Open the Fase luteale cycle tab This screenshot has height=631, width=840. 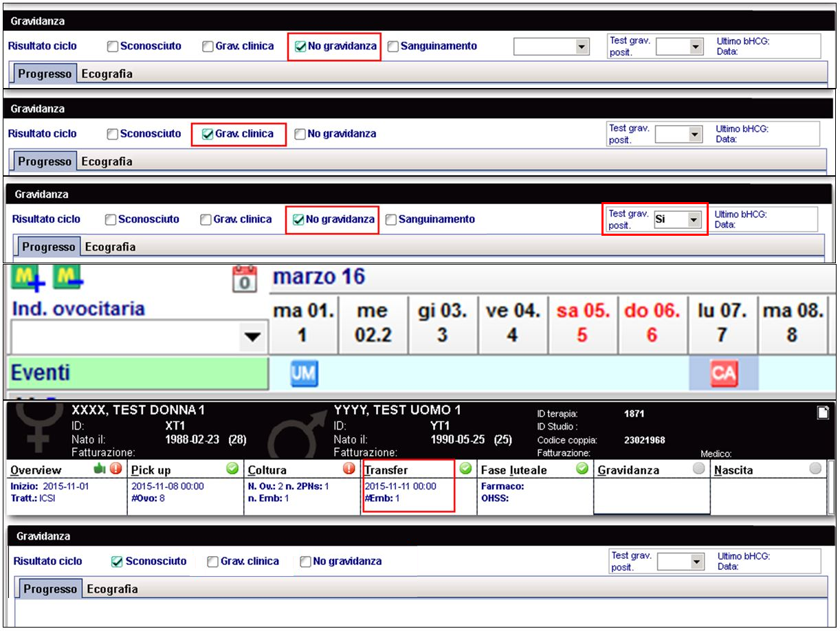tap(513, 470)
